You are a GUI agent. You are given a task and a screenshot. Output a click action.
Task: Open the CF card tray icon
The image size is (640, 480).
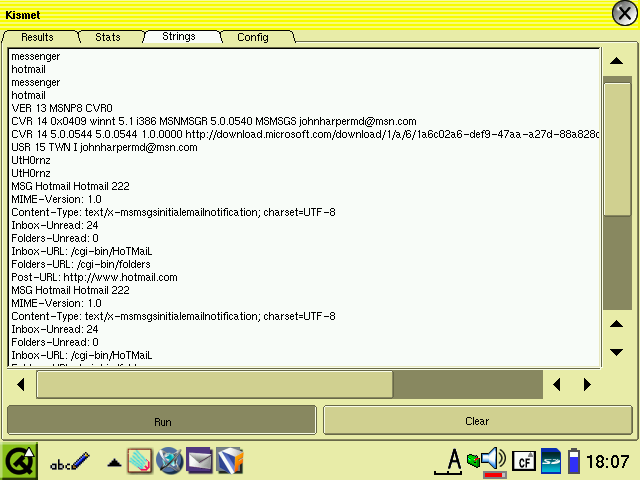click(x=523, y=461)
